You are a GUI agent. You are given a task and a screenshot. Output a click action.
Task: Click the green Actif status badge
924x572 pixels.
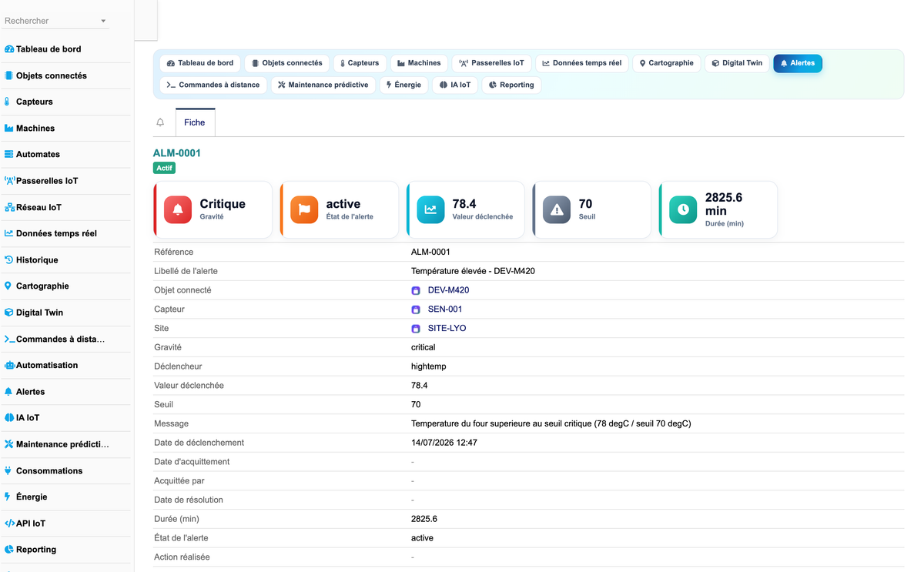(164, 168)
